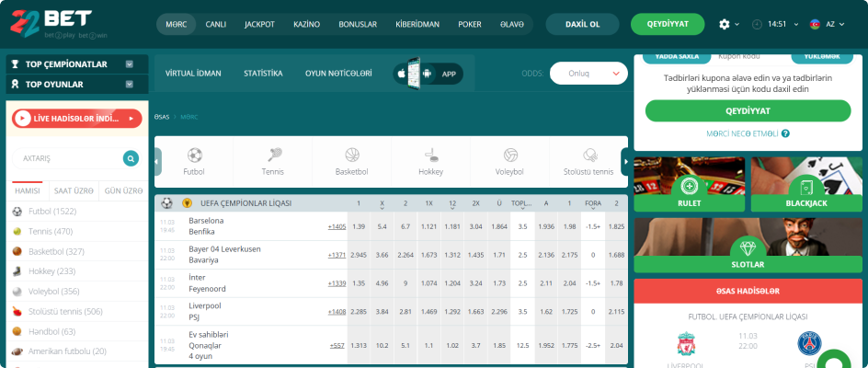
Task: Select the Stolüstü tennis sport icon
Action: (x=589, y=155)
